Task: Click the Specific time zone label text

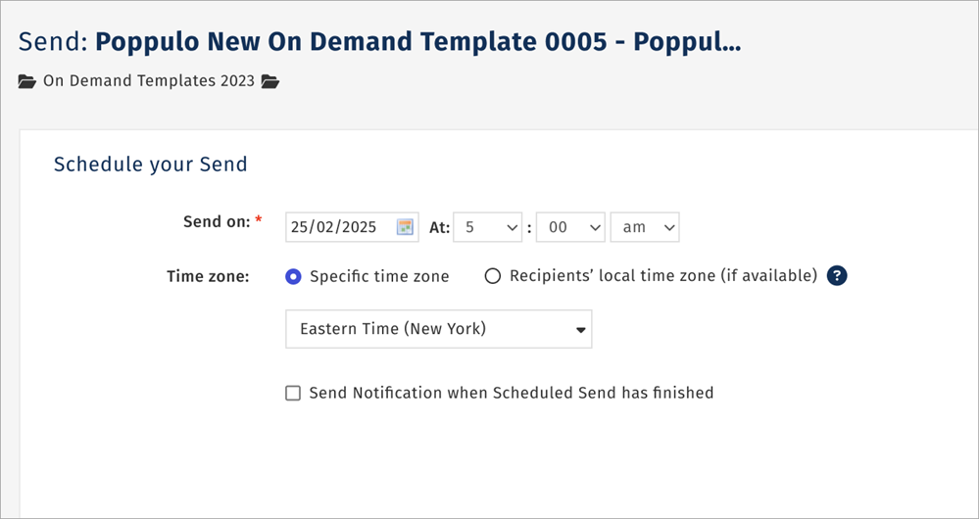Action: tap(379, 277)
